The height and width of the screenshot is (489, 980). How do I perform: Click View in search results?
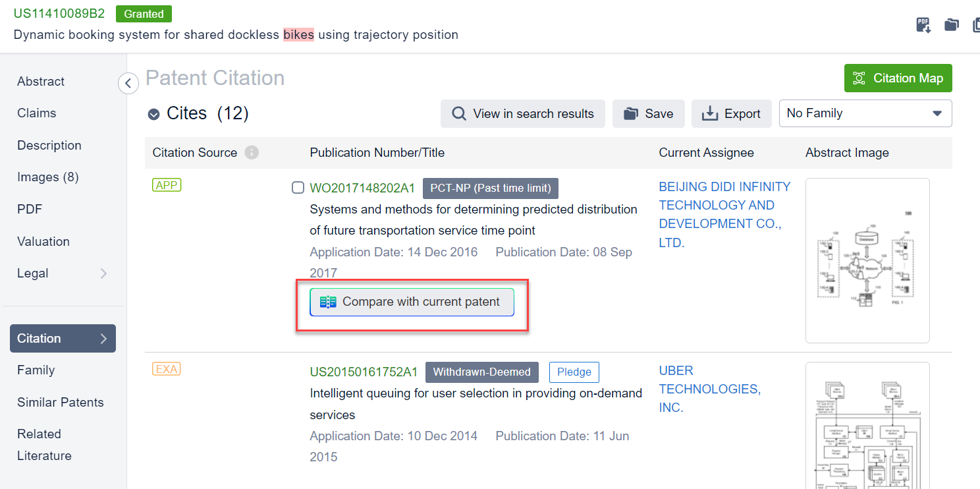523,113
